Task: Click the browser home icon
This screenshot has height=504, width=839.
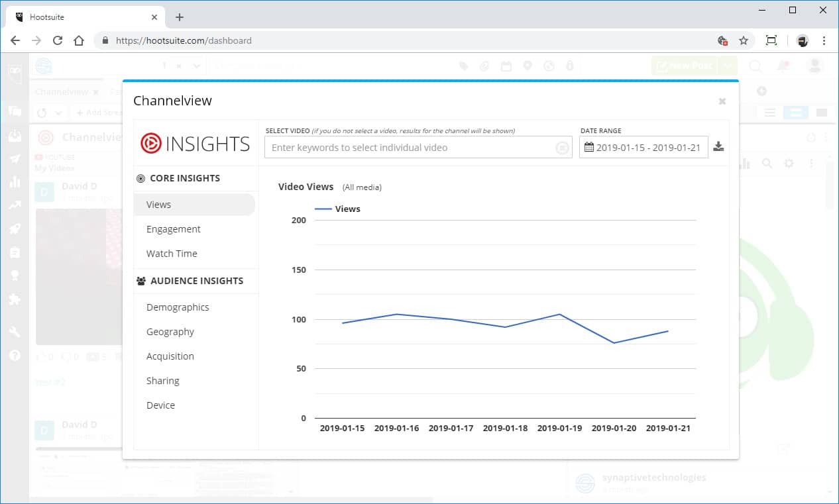Action: point(79,40)
